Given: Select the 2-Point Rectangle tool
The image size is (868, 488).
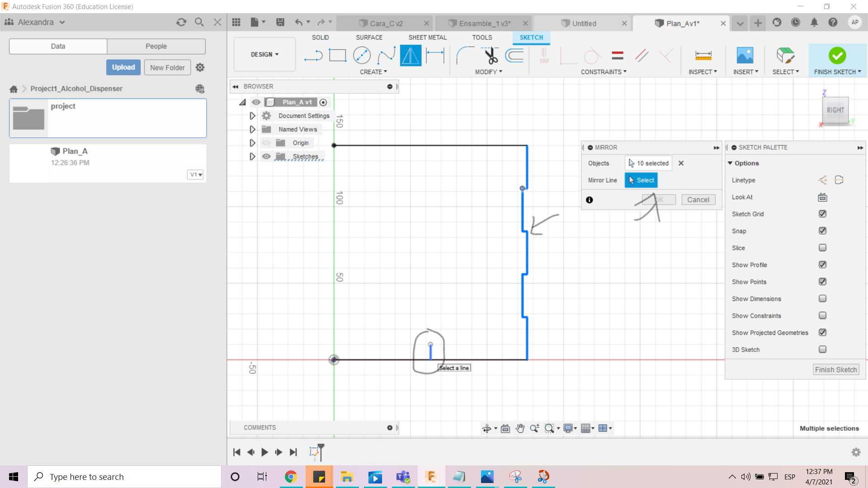Looking at the screenshot, I should pos(337,56).
